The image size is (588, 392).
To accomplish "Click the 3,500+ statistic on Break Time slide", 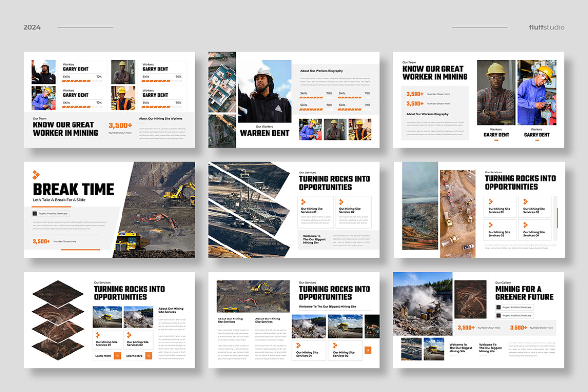I will 42,241.
